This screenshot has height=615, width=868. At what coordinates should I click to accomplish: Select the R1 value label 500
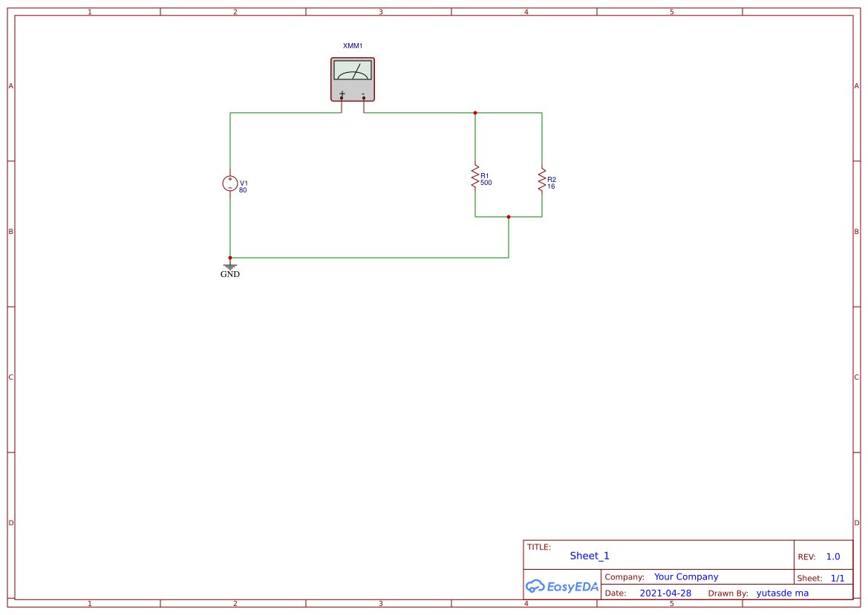[486, 183]
